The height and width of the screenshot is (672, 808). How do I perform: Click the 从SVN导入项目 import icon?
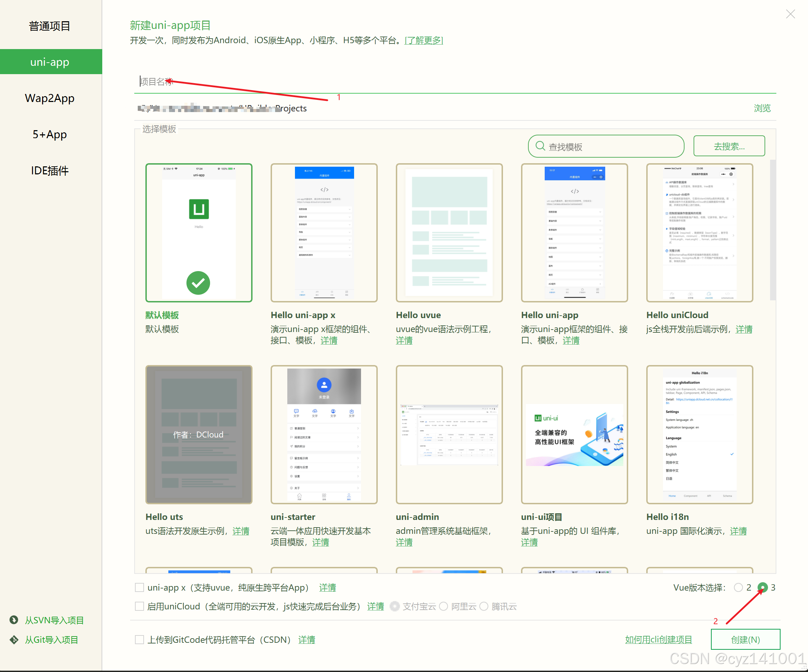[x=14, y=620]
